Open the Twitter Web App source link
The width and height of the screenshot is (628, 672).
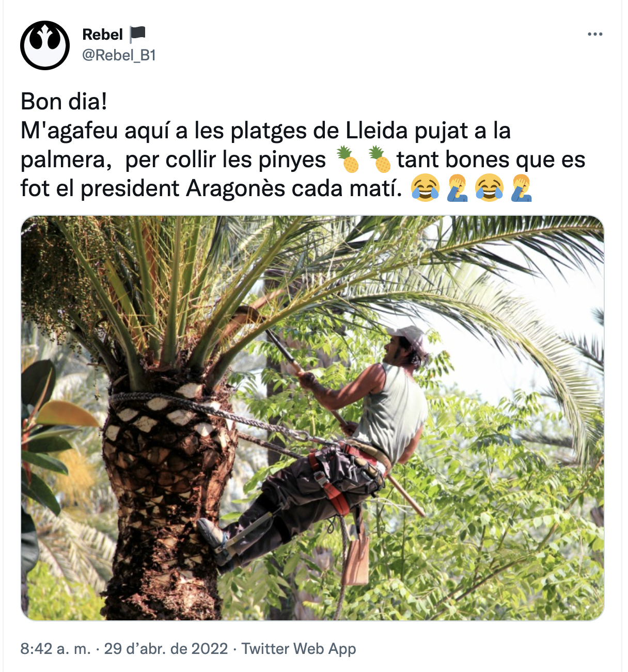pyautogui.click(x=299, y=648)
